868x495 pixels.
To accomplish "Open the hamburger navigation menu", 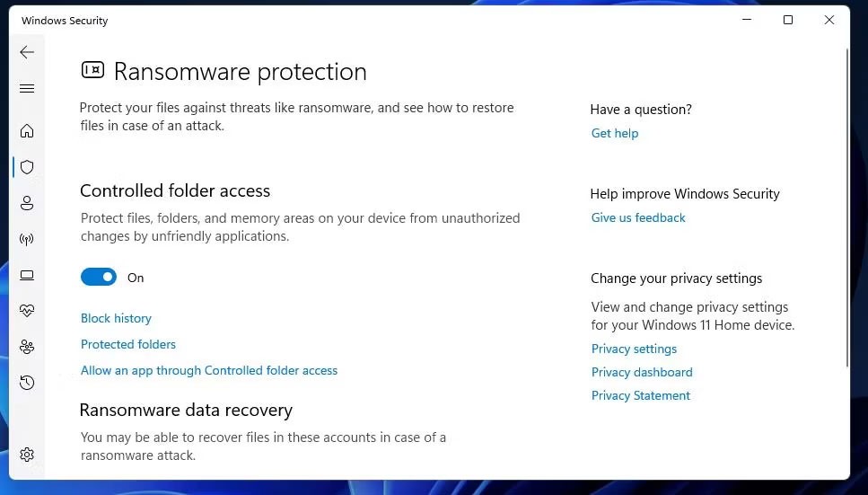I will pyautogui.click(x=27, y=88).
